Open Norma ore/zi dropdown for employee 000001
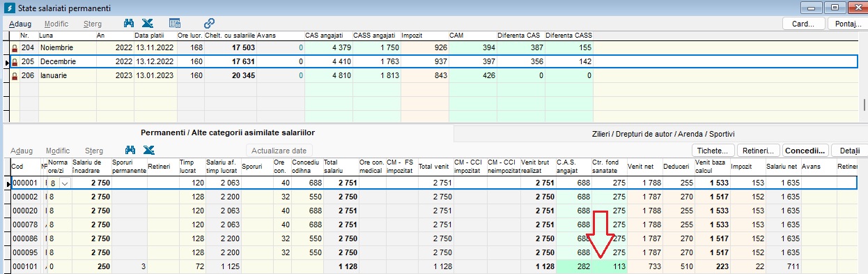This screenshot has width=868, height=274. [x=65, y=183]
